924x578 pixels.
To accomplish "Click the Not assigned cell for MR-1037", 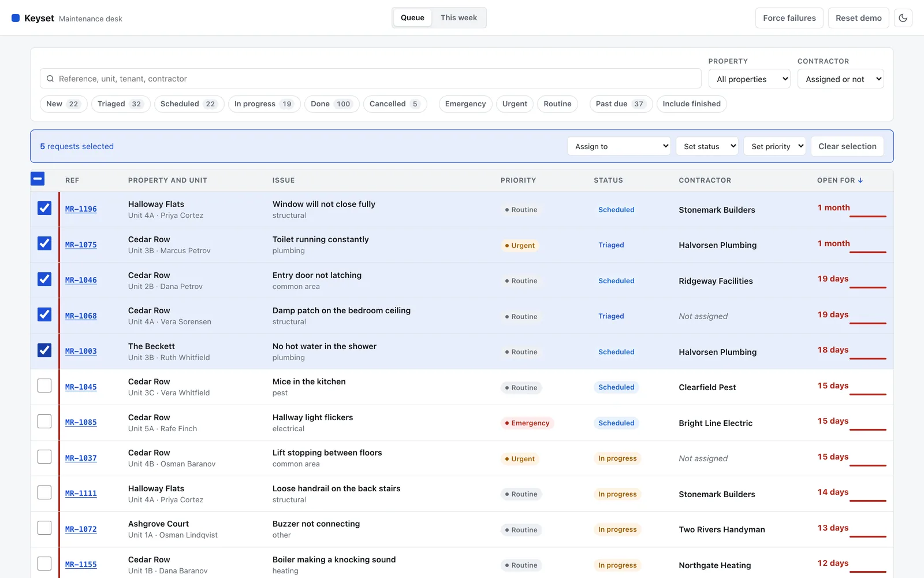I will [703, 458].
